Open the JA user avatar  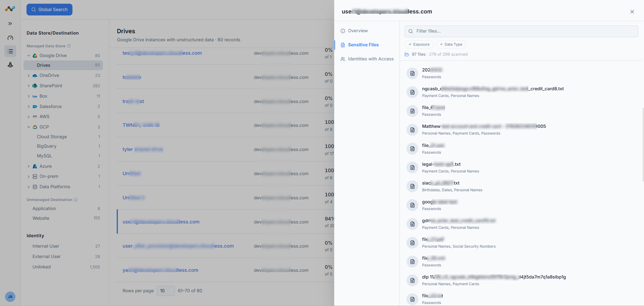pos(10,297)
